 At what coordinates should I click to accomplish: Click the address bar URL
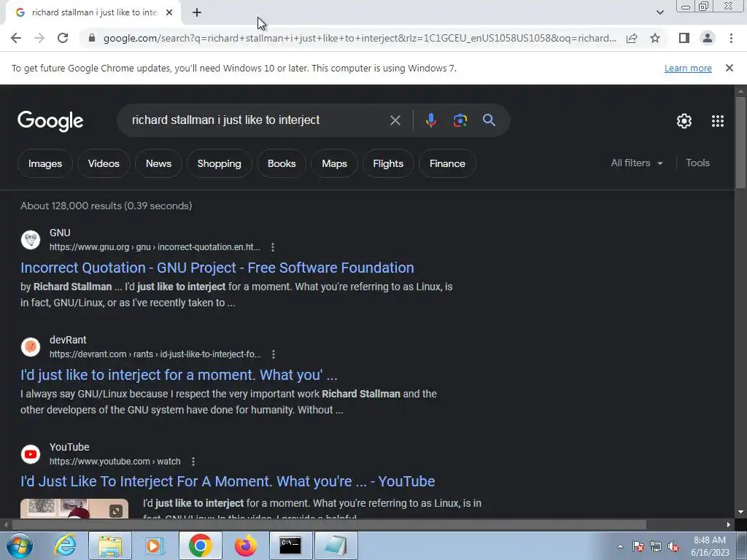(360, 38)
